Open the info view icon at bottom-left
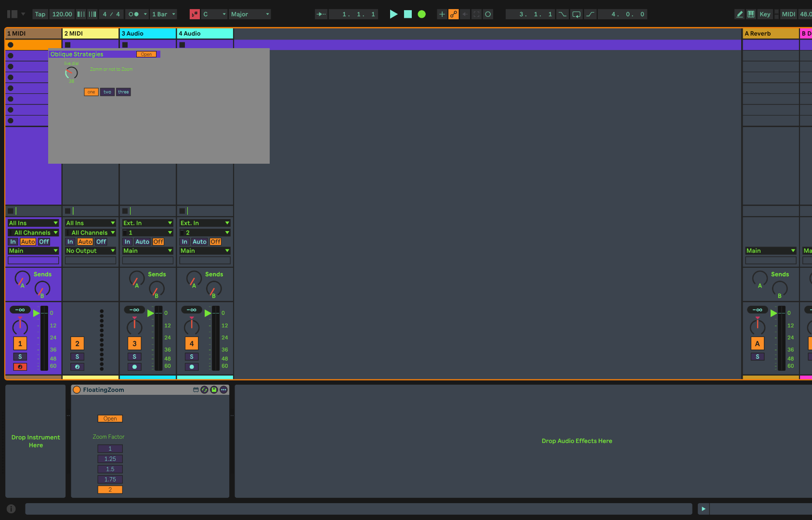Image resolution: width=812 pixels, height=520 pixels. pos(11,509)
